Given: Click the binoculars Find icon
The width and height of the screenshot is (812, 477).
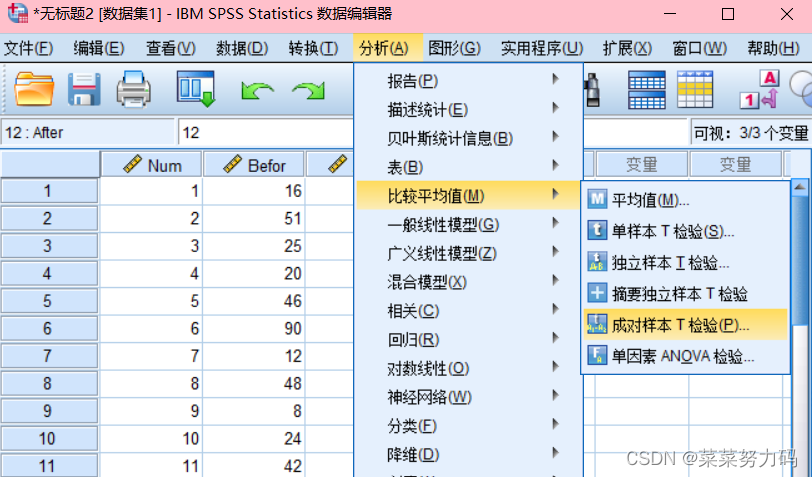Looking at the screenshot, I should click(592, 90).
